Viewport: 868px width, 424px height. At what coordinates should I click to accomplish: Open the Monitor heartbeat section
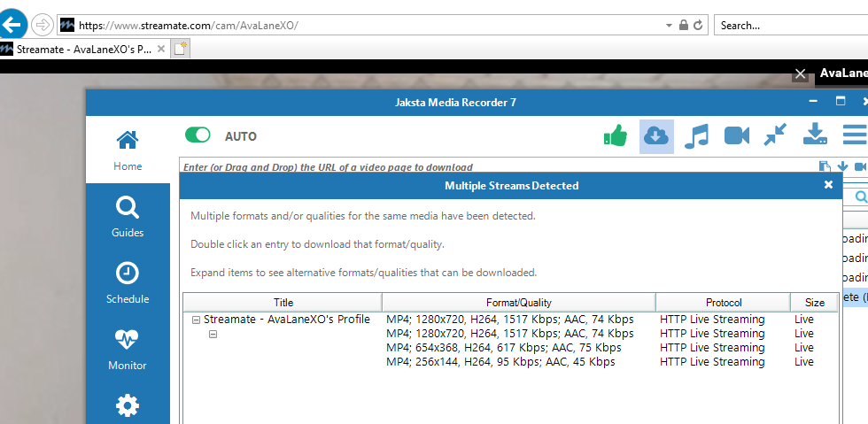[128, 350]
